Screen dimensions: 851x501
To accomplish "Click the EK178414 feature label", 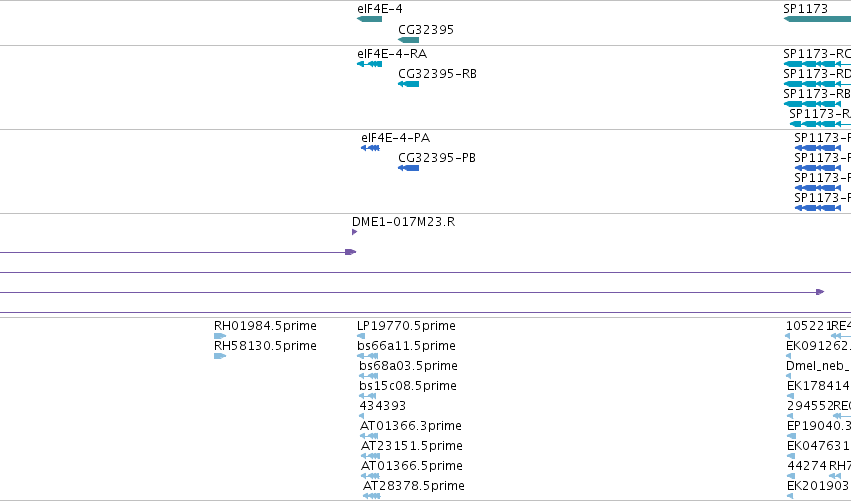I will coord(818,386).
